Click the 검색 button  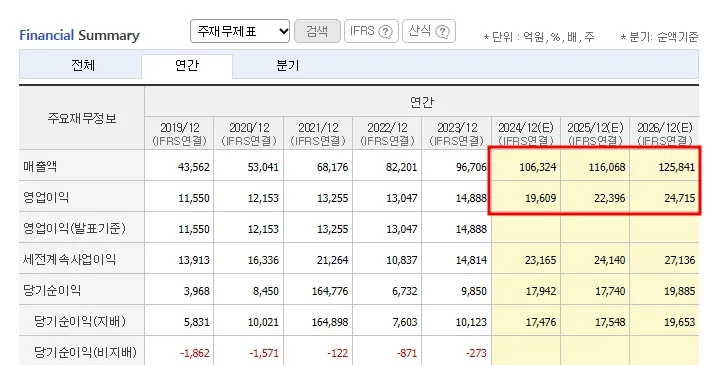tap(317, 31)
